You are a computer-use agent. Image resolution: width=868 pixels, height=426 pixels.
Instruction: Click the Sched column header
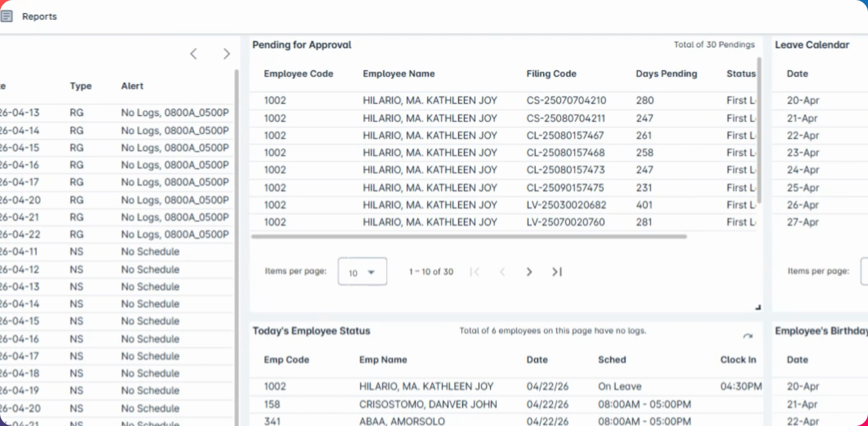[x=612, y=360]
